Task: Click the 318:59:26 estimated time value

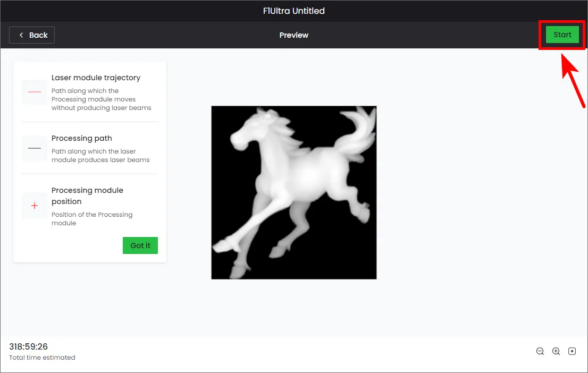Action: tap(29, 346)
